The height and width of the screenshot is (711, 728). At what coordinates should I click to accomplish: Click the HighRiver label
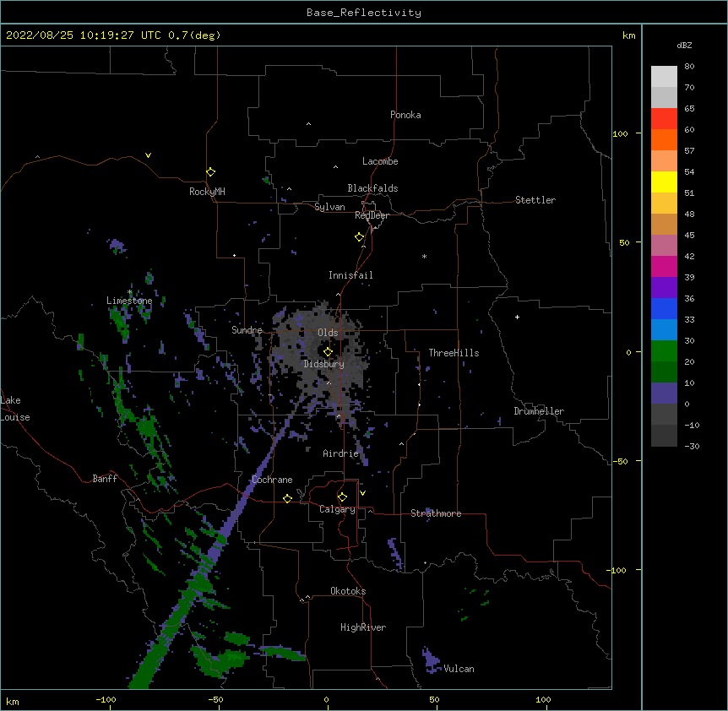[x=363, y=627]
